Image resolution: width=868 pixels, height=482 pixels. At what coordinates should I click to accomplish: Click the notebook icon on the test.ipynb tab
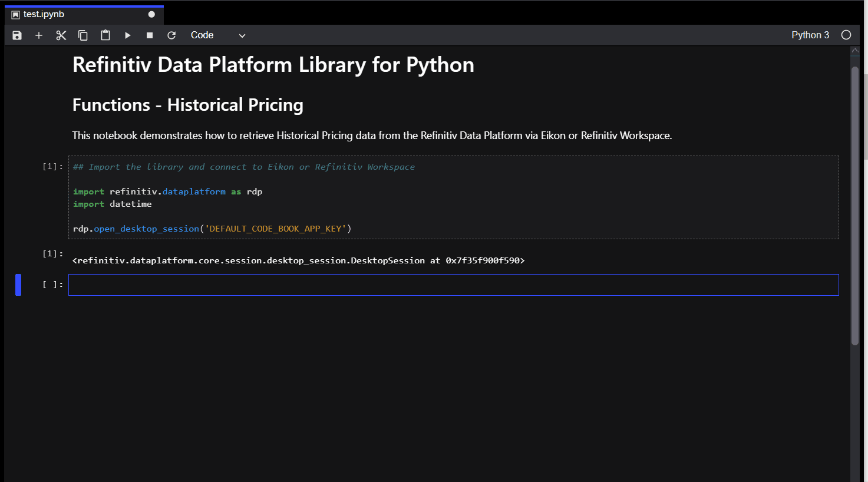coord(15,15)
